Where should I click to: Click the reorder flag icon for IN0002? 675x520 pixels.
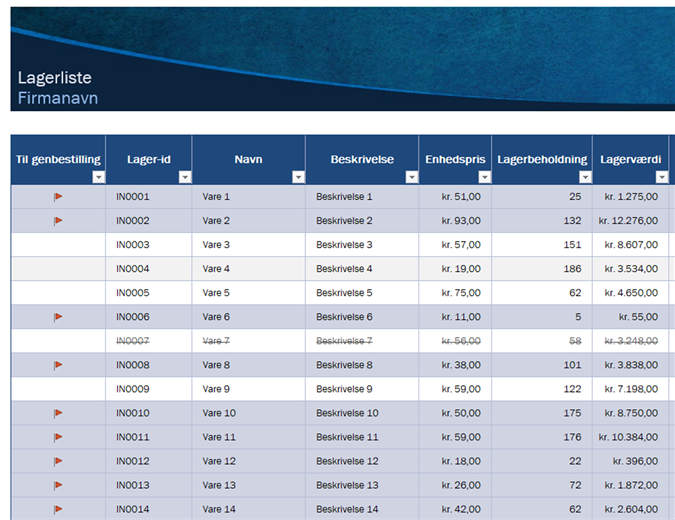pyautogui.click(x=58, y=221)
